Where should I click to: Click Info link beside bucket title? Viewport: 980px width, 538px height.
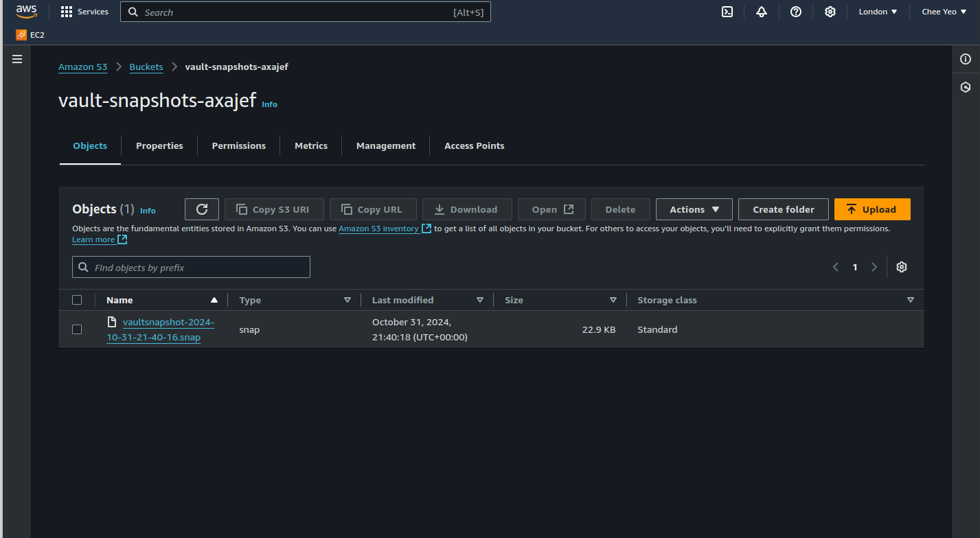point(270,104)
